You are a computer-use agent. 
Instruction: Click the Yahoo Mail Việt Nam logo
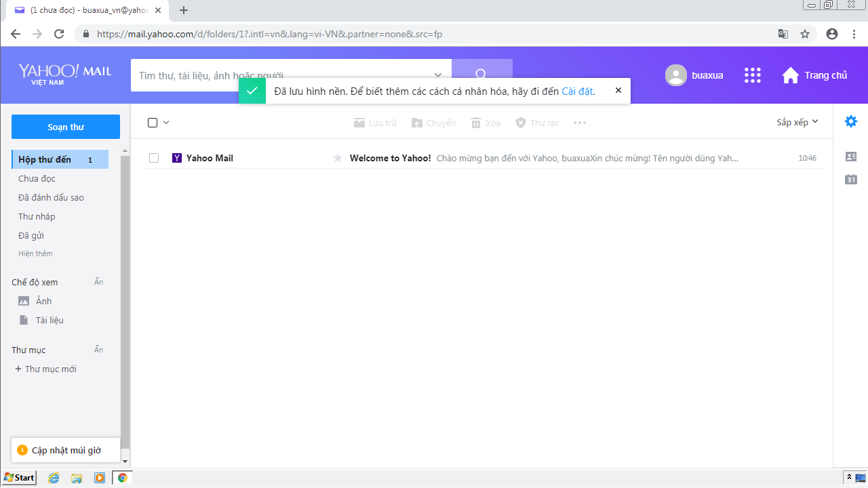coord(64,75)
